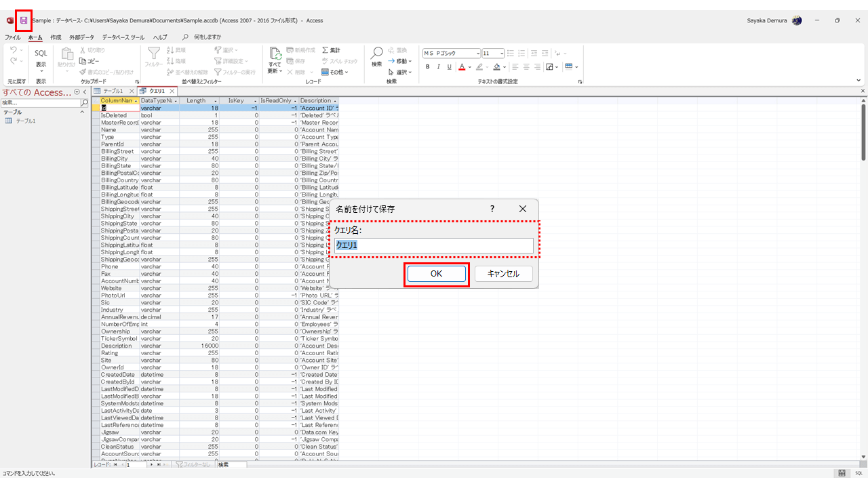Switch to the テーブル1 document tab
The height and width of the screenshot is (488, 868).
pyautogui.click(x=113, y=91)
